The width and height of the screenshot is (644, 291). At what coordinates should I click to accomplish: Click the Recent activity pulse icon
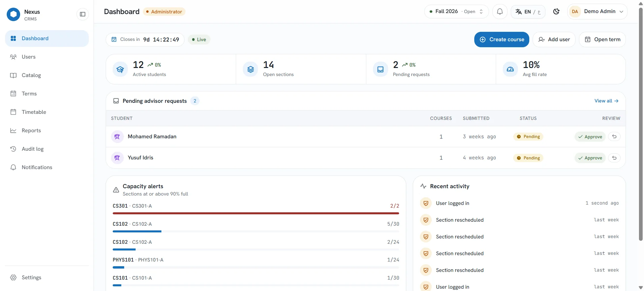click(423, 186)
